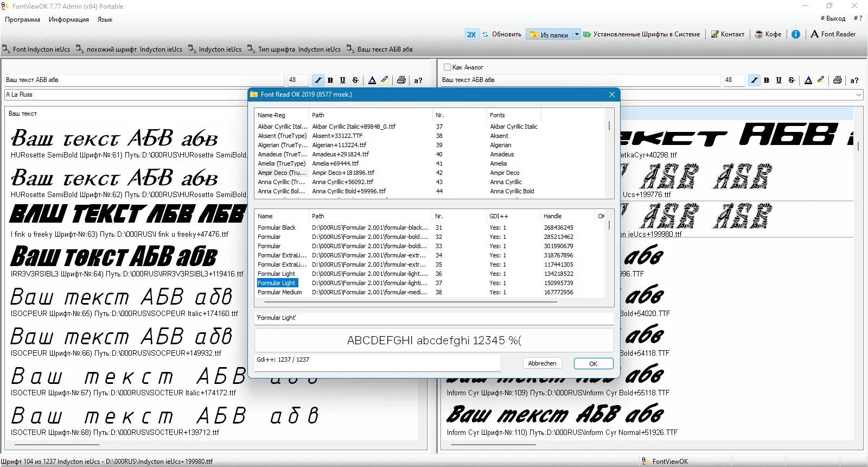868x467 pixels.
Task: Toggle bold in the right panel
Action: (x=767, y=80)
